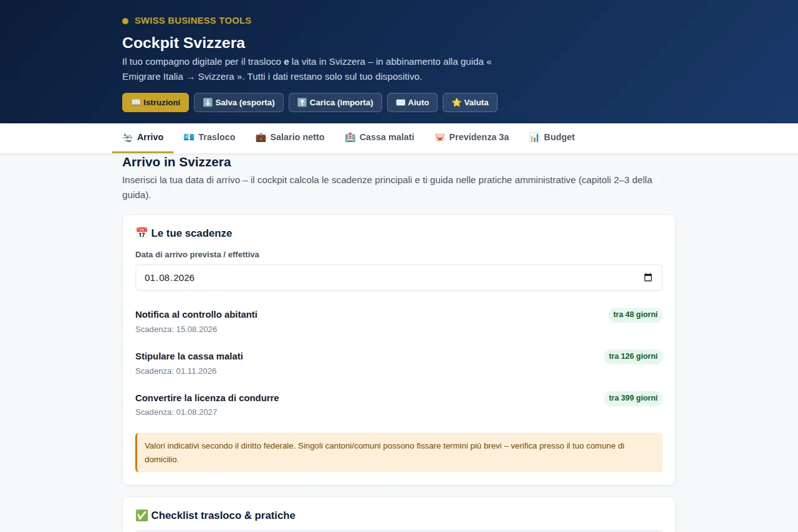Viewport: 798px width, 532px height.
Task: Click the 'Data di arrivo prevista / effettiva' label
Action: (197, 254)
